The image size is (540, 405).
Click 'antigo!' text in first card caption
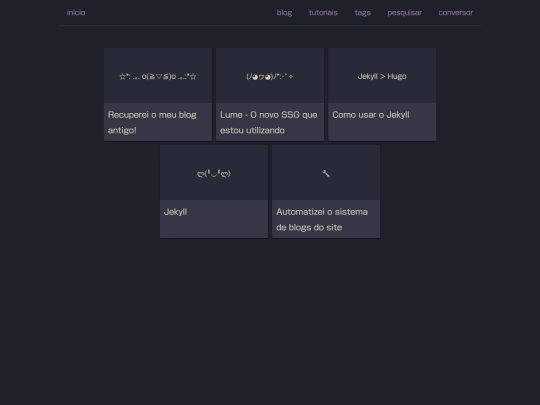[122, 131]
